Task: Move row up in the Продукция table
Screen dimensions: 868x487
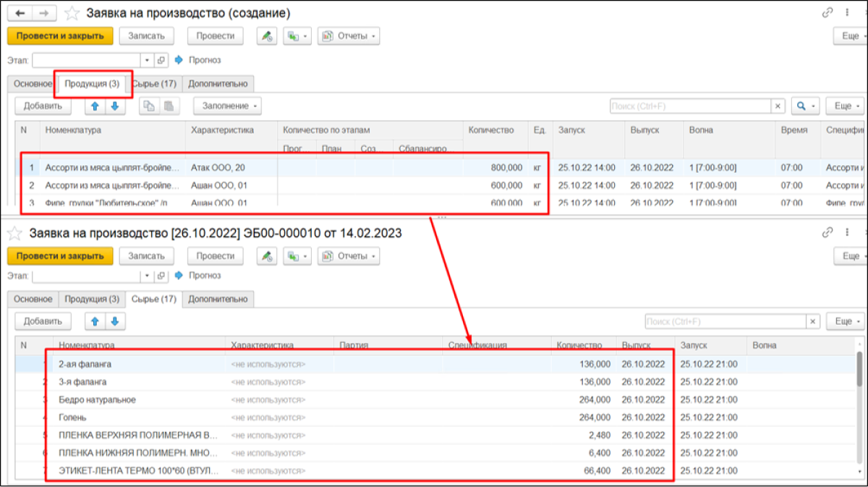Action: point(95,106)
